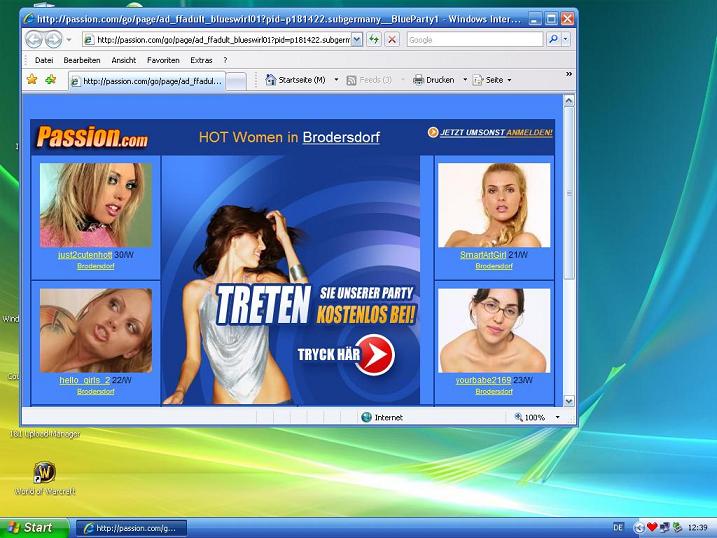Viewport: 717px width, 538px height.
Task: Expand hidden tray icons arrow
Action: 639,528
